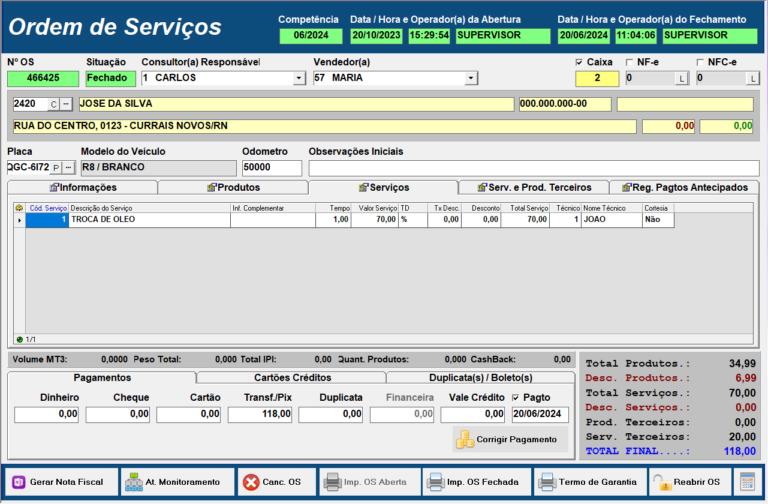Click the At. Monitoramento button

(177, 482)
